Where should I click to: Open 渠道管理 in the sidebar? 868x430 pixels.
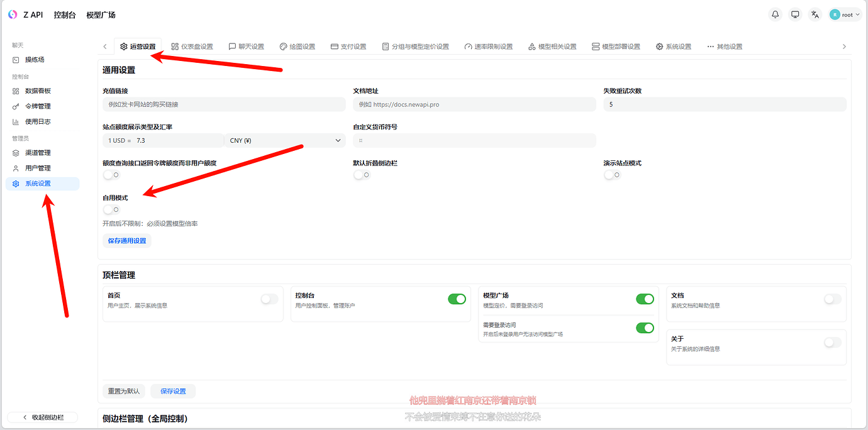coord(43,153)
